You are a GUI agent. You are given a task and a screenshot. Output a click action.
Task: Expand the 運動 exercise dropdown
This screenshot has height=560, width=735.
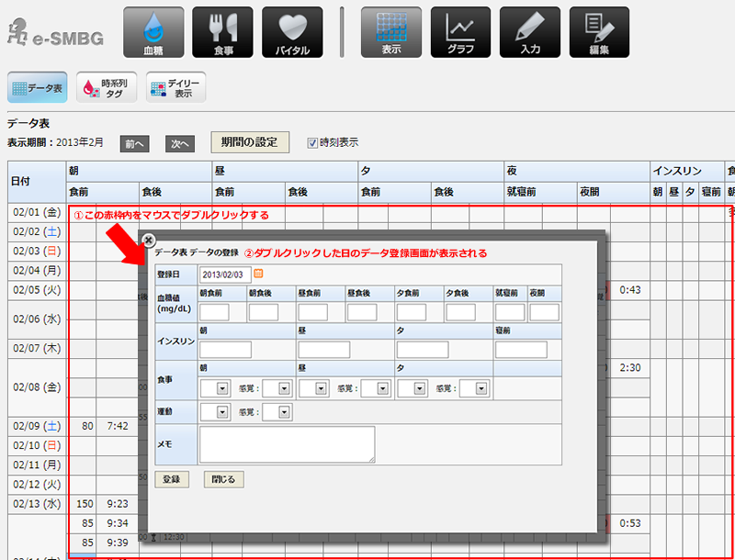click(x=220, y=413)
